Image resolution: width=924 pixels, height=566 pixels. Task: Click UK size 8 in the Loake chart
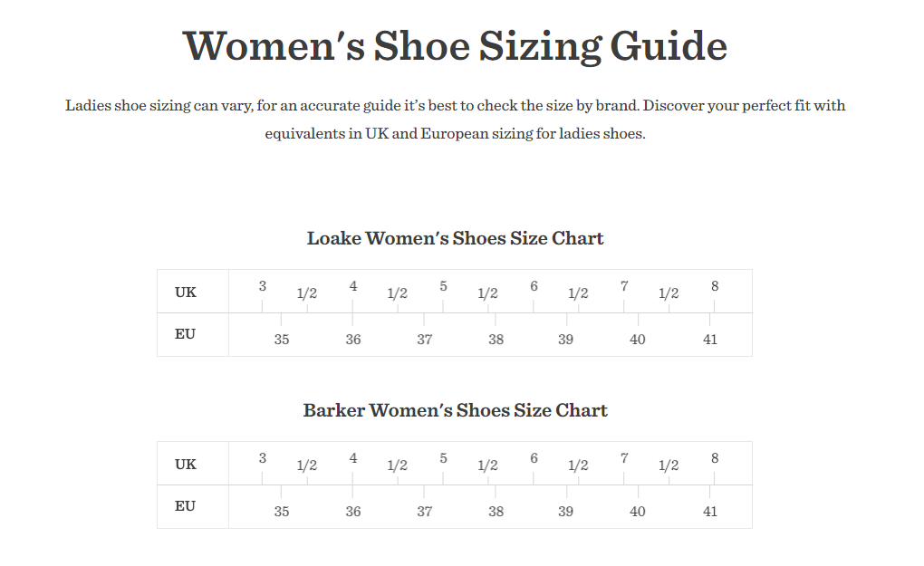(x=714, y=286)
